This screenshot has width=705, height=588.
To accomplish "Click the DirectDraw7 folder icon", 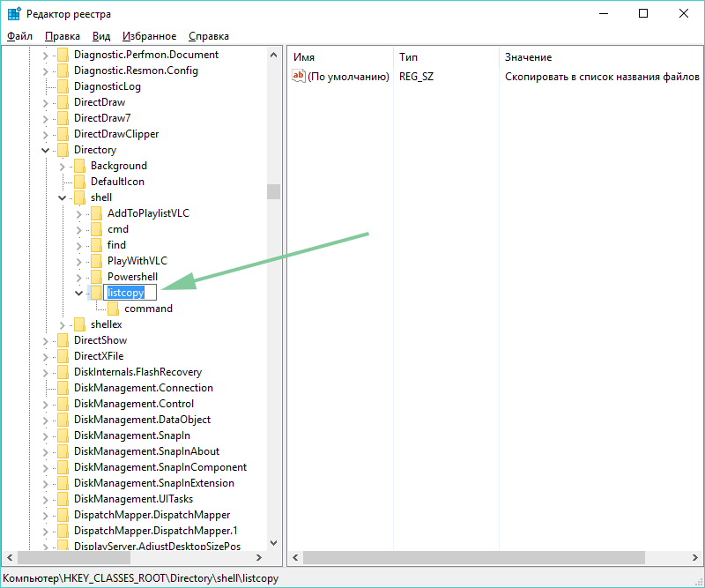I will 63,118.
